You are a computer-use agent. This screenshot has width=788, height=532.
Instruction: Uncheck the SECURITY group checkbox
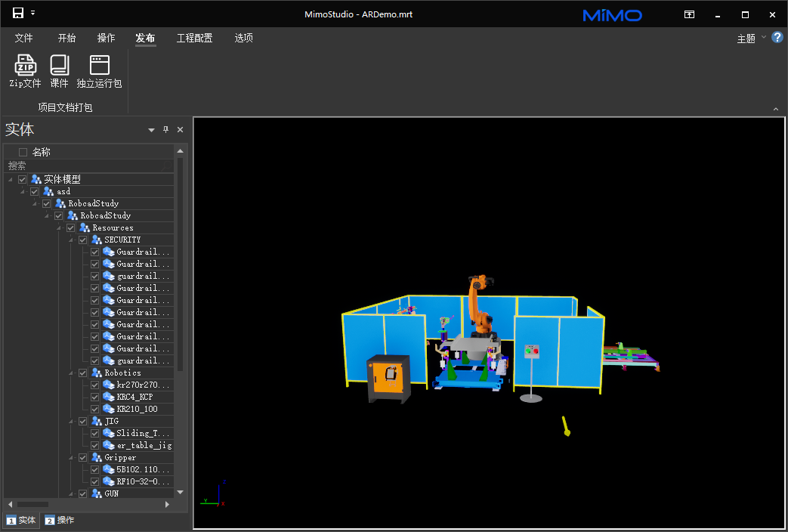83,240
